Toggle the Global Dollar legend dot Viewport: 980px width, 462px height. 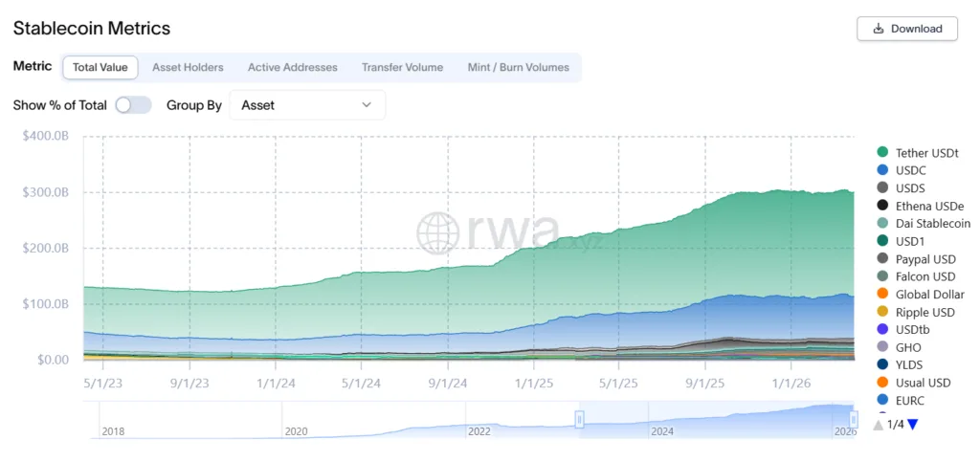point(882,294)
